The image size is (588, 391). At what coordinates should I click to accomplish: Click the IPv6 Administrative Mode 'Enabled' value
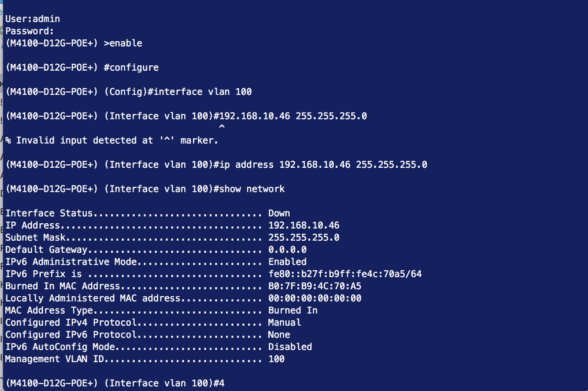coord(287,261)
